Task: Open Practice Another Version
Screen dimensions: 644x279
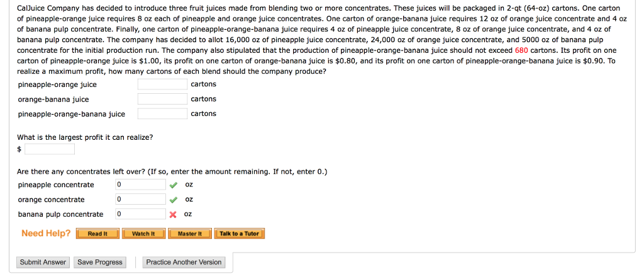Action: click(184, 262)
